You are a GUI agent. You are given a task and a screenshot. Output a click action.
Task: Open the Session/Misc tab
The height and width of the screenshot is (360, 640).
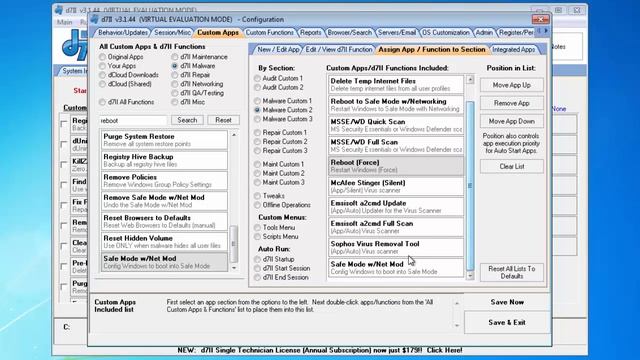point(172,32)
